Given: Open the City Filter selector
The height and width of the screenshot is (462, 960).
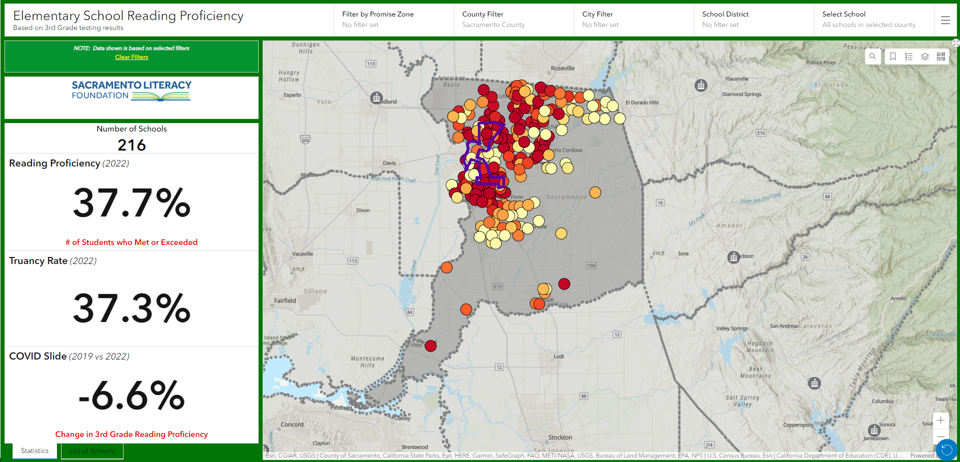Looking at the screenshot, I should point(635,20).
